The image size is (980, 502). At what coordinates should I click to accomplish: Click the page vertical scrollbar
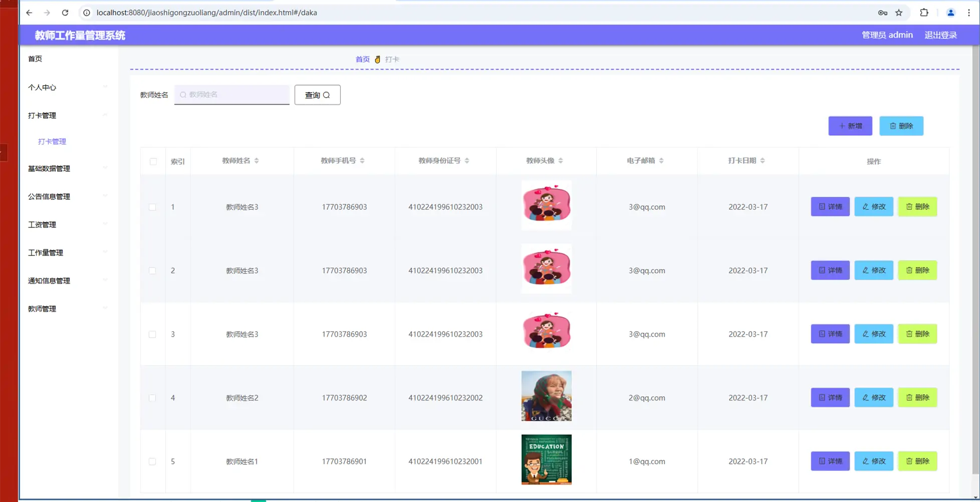[975, 261]
